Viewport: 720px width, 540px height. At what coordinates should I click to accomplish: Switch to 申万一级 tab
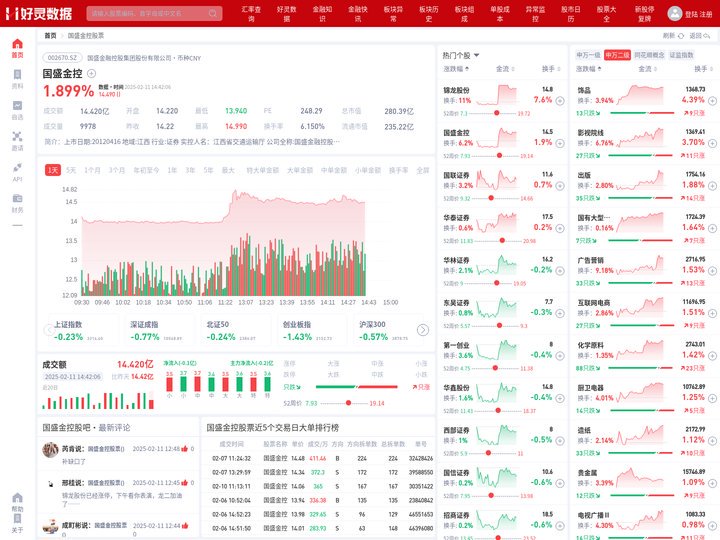click(588, 55)
